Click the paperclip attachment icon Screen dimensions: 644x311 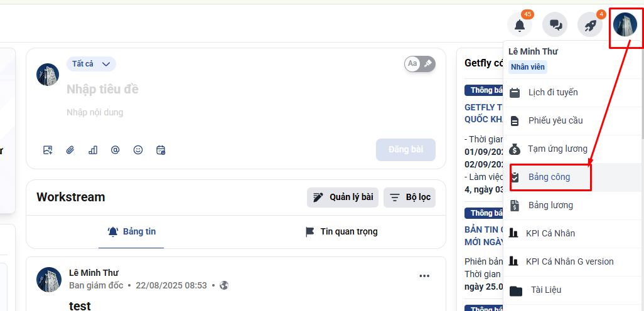(70, 150)
